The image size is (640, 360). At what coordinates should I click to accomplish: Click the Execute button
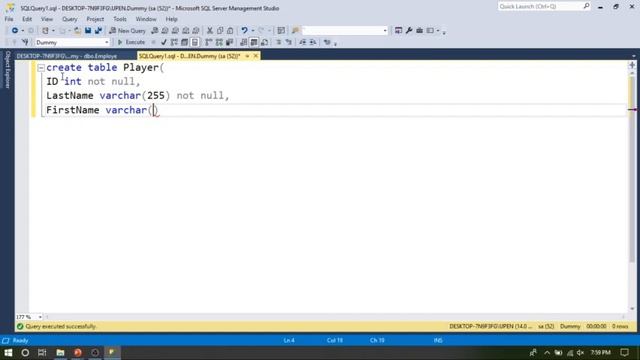click(131, 42)
